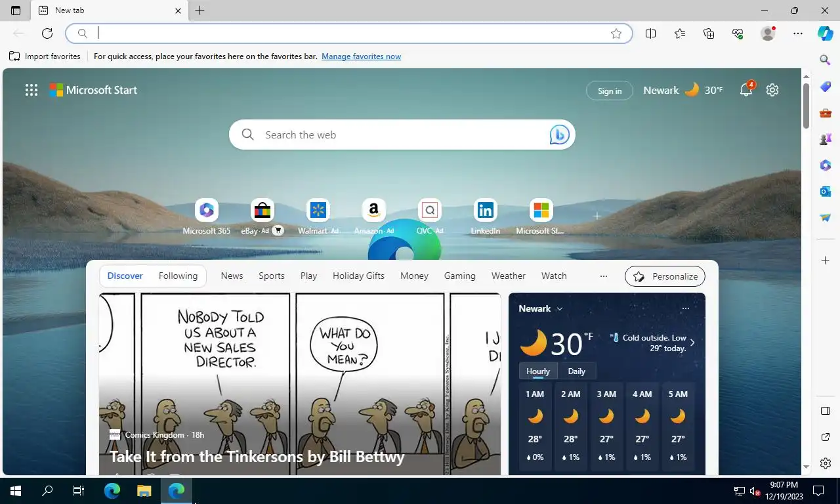Click the browser refresh button
840x504 pixels.
point(47,33)
